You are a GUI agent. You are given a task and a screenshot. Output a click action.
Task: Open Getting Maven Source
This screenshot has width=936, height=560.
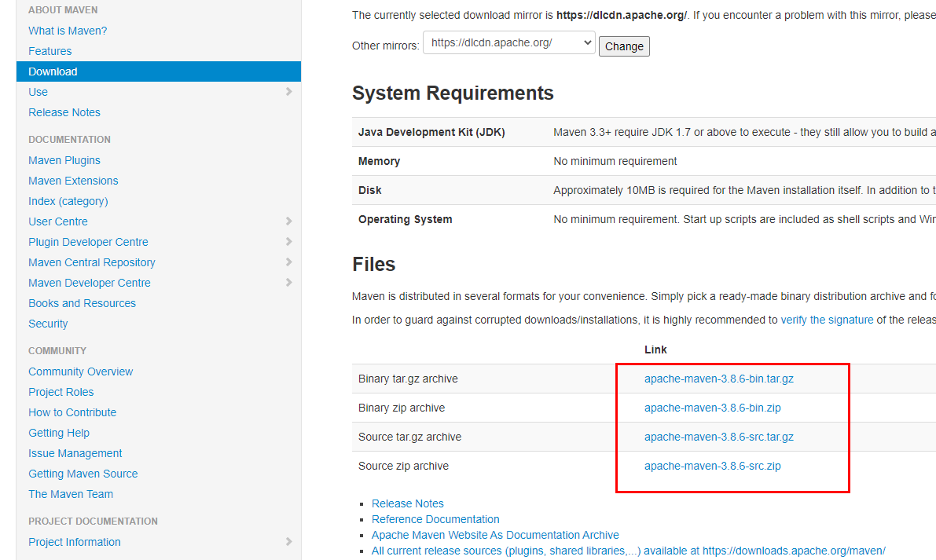coord(83,474)
